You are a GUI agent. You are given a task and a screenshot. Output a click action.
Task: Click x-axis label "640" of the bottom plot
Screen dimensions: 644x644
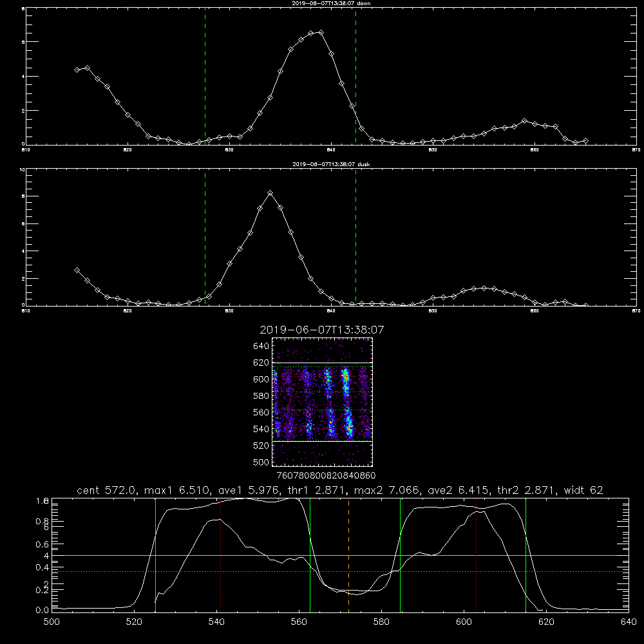coord(629,621)
